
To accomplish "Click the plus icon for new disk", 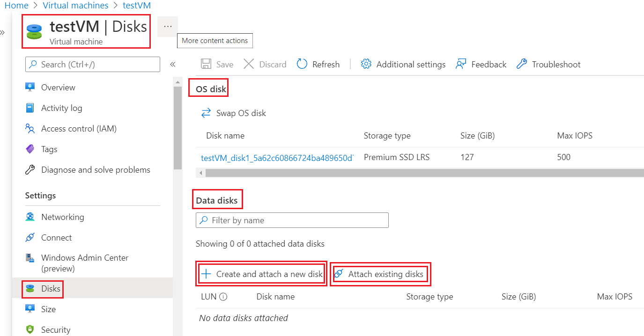I will point(206,274).
